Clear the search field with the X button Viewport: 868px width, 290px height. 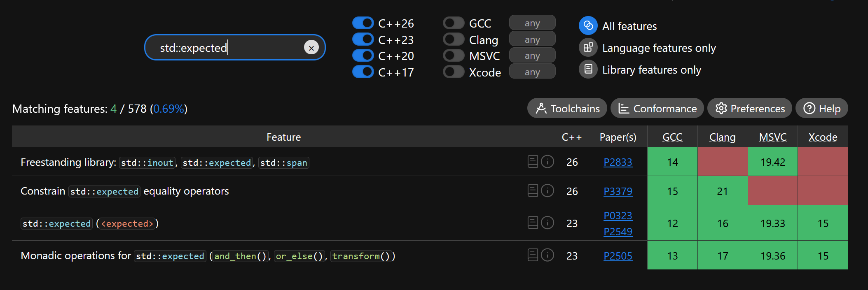(311, 48)
